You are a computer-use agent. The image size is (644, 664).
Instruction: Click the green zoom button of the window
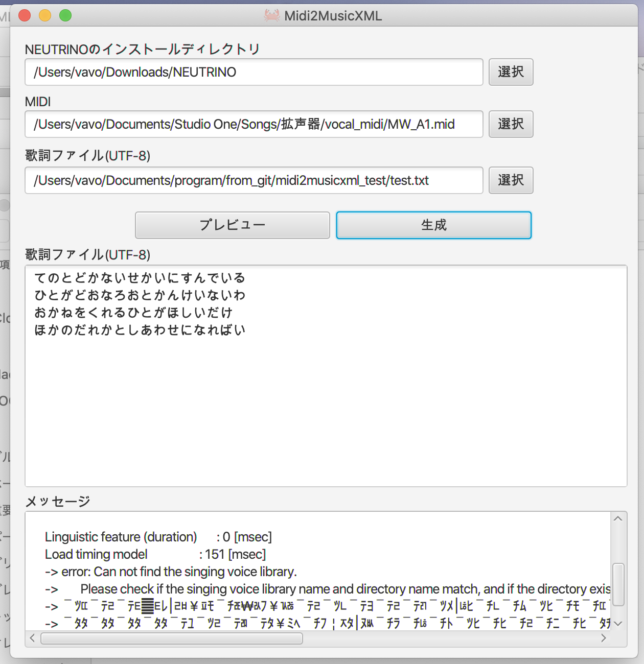(x=65, y=15)
